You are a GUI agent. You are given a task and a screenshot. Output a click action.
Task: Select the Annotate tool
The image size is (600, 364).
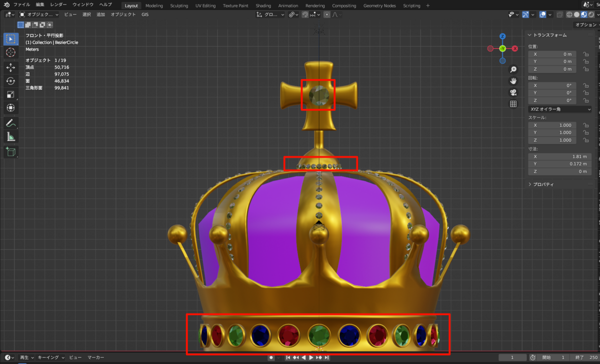11,122
